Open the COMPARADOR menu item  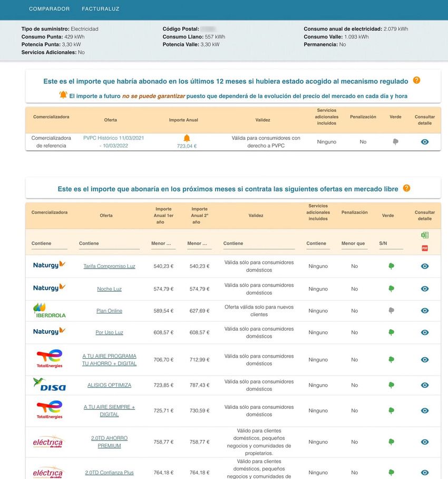click(x=49, y=9)
